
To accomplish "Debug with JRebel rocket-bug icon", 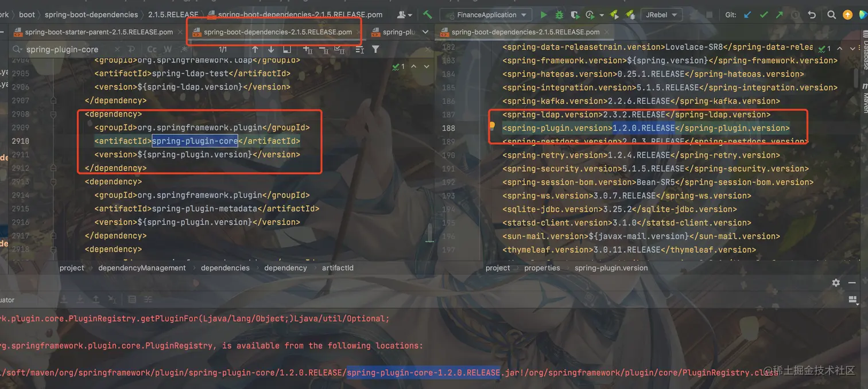I will [x=630, y=15].
